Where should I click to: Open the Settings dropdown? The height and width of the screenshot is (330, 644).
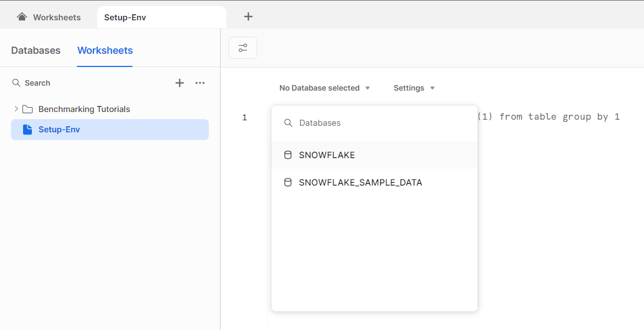point(414,88)
